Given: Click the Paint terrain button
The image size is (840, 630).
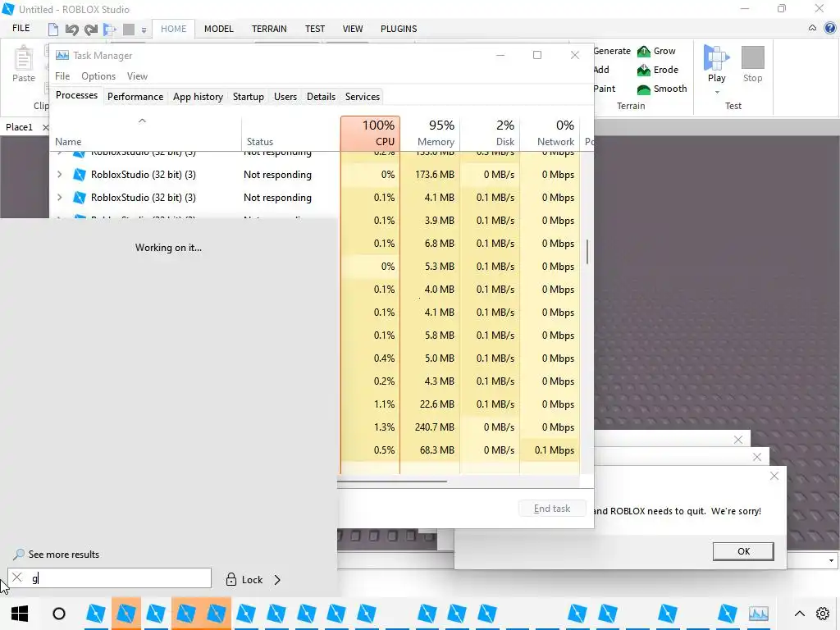Looking at the screenshot, I should pos(605,89).
